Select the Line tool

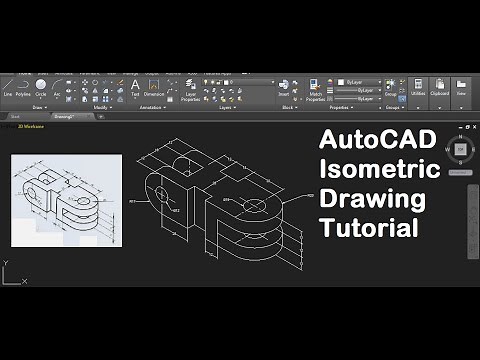pos(8,88)
